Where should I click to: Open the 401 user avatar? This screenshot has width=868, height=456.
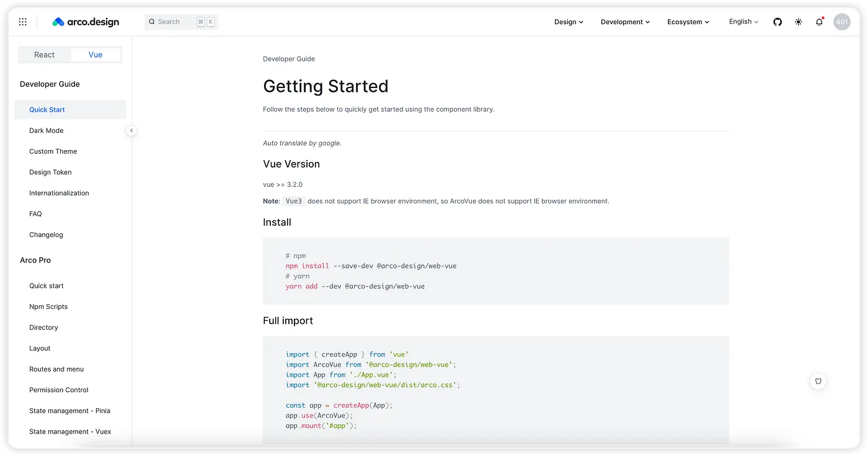[842, 22]
